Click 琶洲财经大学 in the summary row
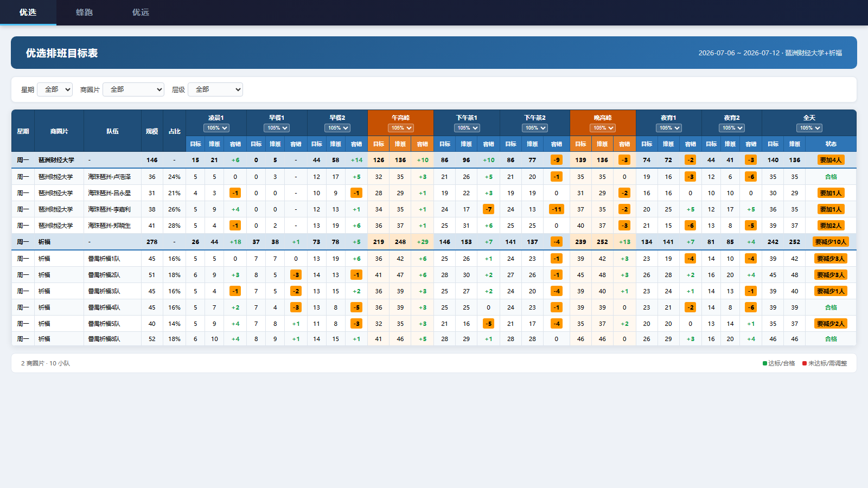The width and height of the screenshot is (868, 488). (x=56, y=160)
